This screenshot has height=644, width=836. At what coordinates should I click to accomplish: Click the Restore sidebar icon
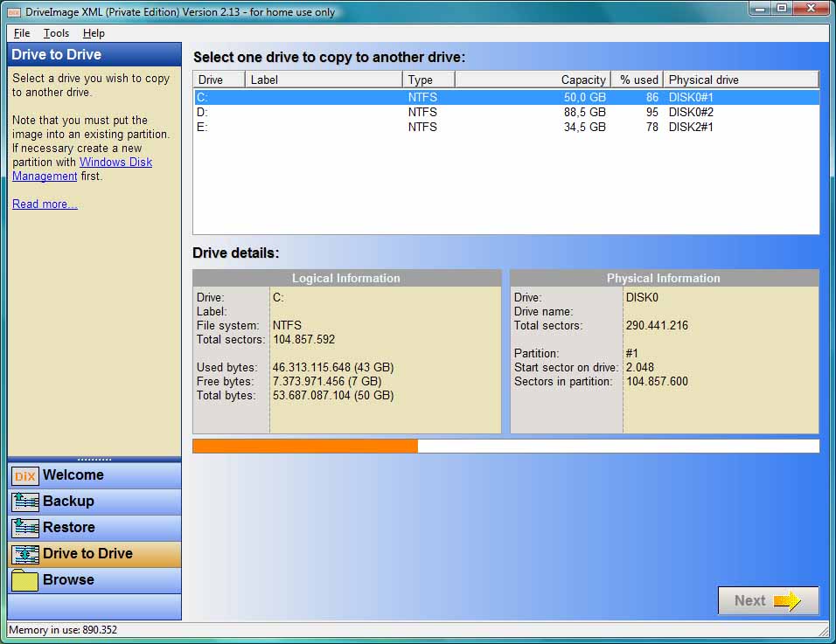click(24, 528)
